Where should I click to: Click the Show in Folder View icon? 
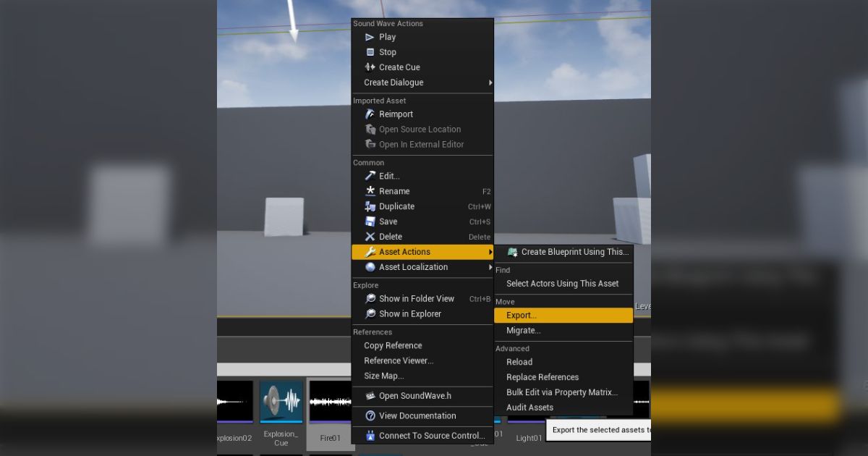370,298
